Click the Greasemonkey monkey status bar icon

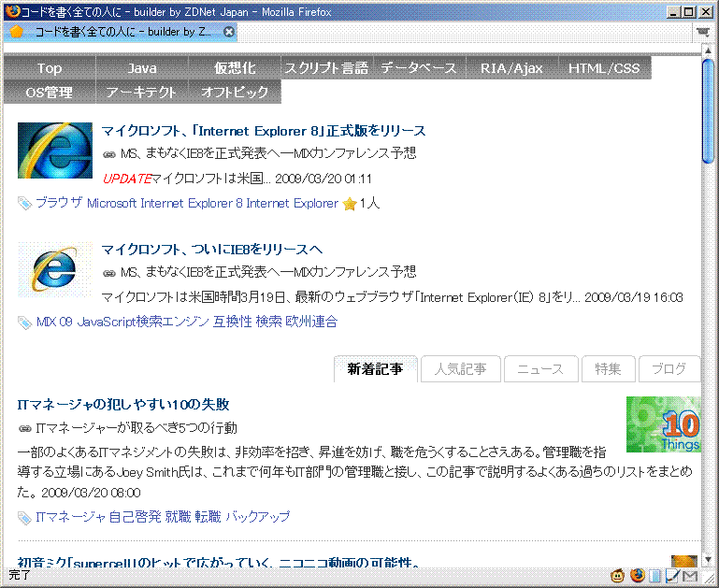[x=618, y=575]
